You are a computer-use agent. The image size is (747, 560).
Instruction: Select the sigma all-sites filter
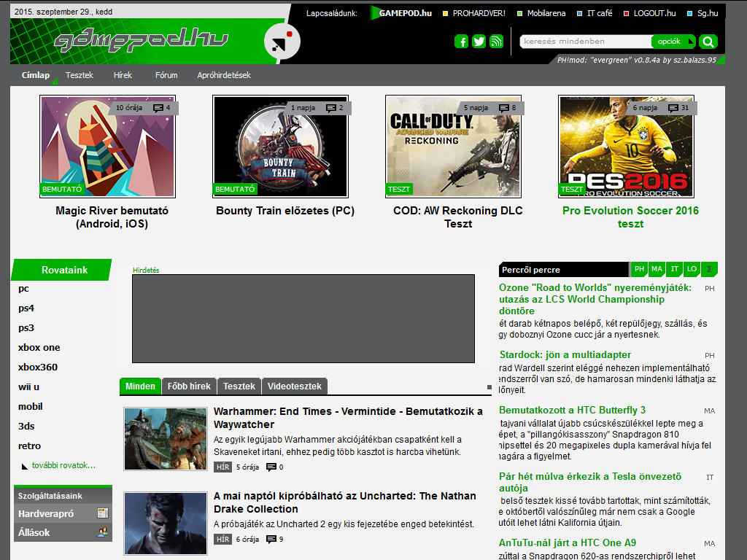tap(709, 269)
